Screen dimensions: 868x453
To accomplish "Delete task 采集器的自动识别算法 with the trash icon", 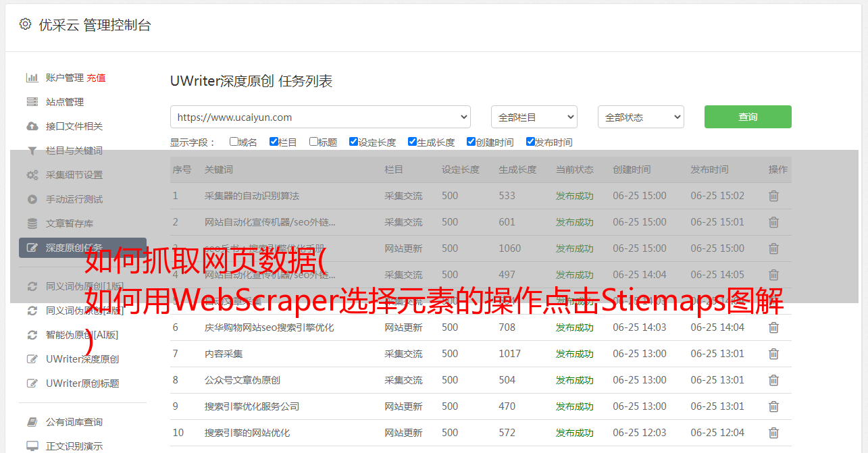I will (773, 196).
